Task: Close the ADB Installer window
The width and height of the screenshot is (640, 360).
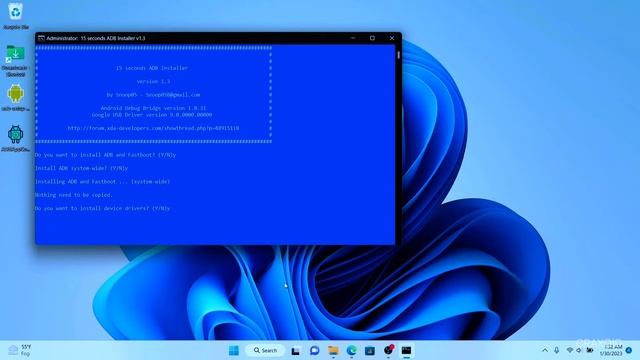Action: (392, 38)
